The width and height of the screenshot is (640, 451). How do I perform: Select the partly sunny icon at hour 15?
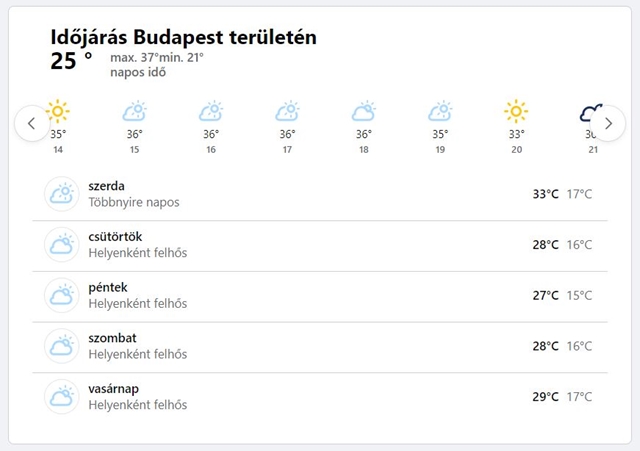134,111
